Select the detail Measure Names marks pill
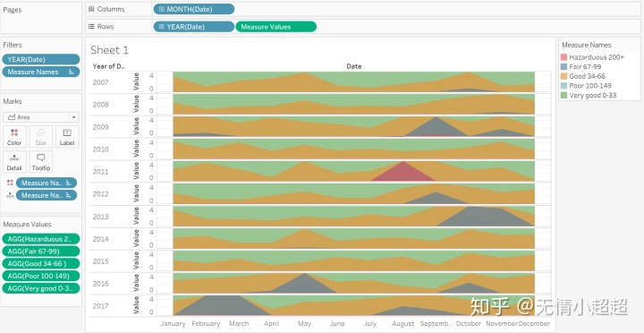Viewport: 644px width, 333px height. tap(47, 195)
